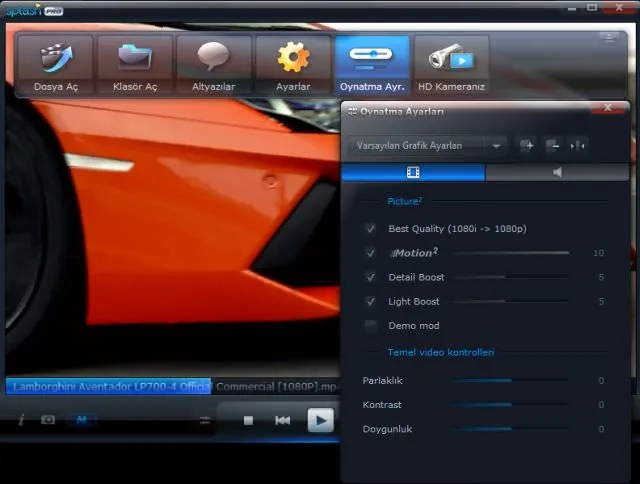Adjust the Parlaklık brightness slider

(511, 381)
